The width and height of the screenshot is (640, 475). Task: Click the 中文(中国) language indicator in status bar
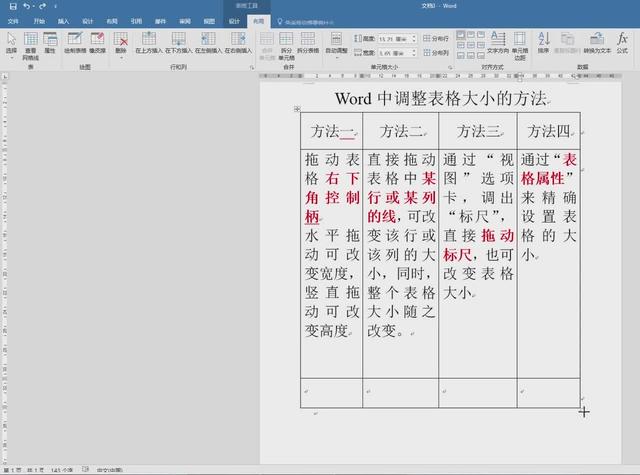(x=110, y=470)
